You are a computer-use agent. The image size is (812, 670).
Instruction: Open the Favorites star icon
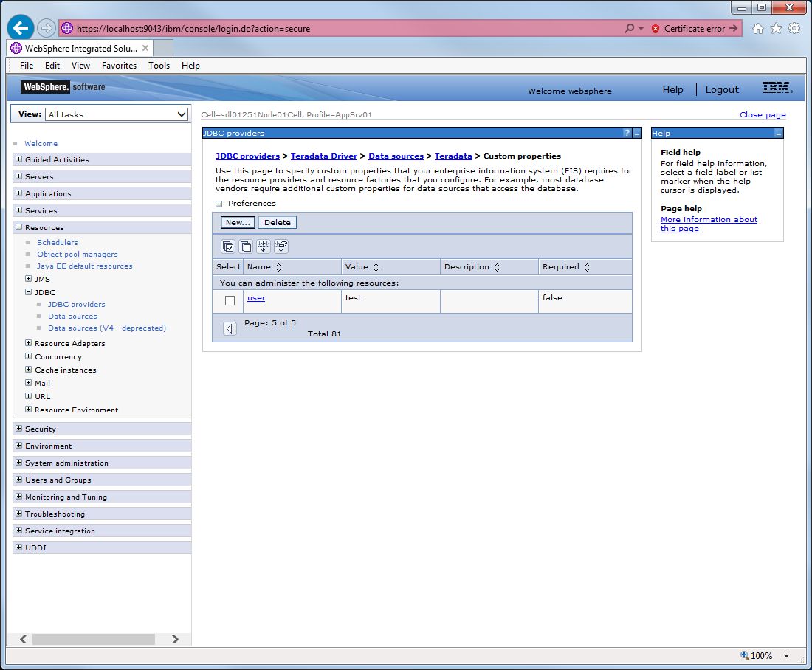(x=776, y=29)
